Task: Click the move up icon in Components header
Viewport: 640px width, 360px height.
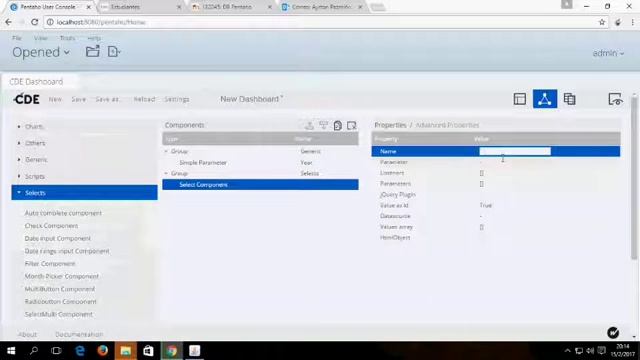Action: [309, 125]
